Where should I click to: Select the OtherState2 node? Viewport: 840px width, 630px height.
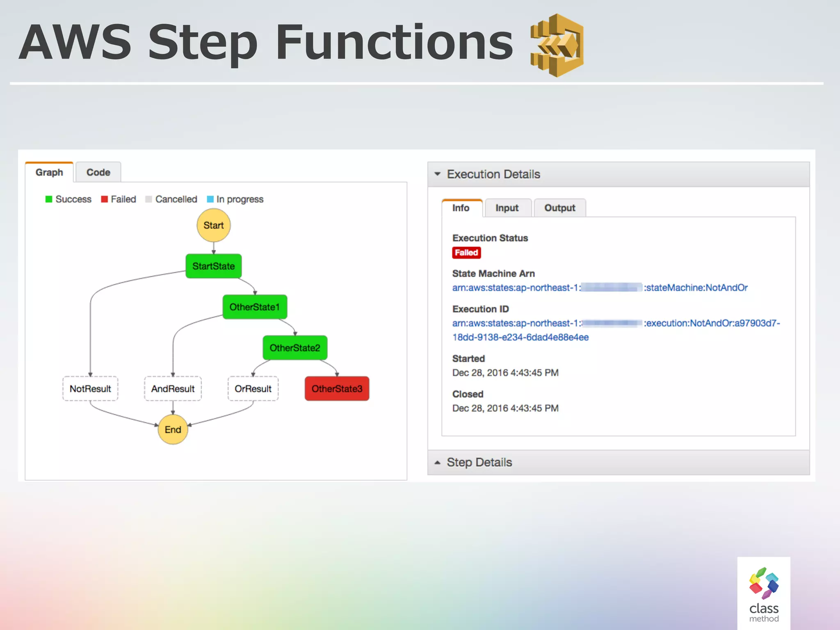coord(295,348)
